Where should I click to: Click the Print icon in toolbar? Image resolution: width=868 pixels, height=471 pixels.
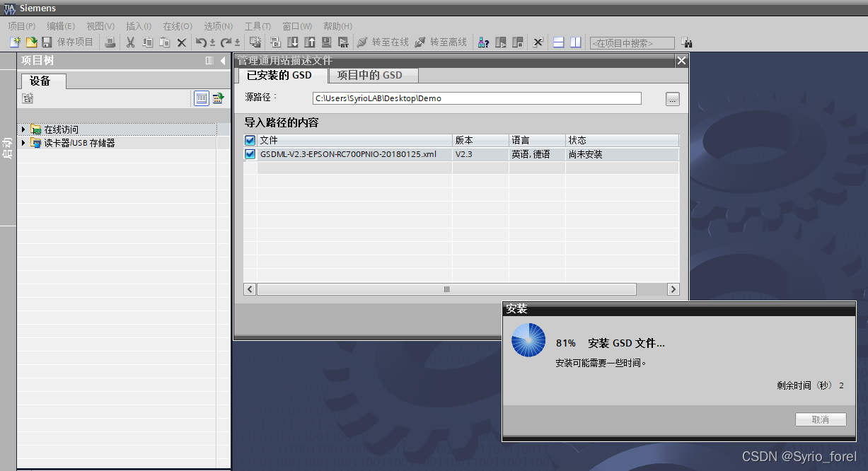(110, 42)
